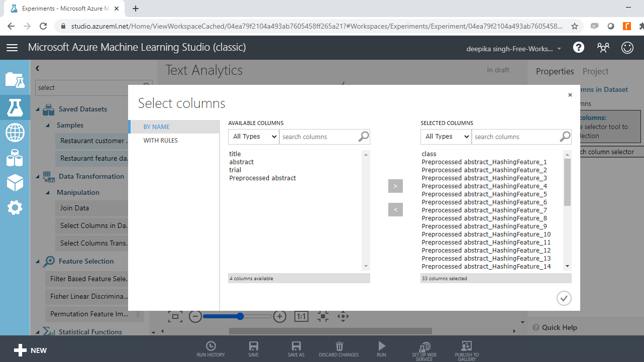
Task: Click Publish to Gallery
Action: click(x=467, y=351)
